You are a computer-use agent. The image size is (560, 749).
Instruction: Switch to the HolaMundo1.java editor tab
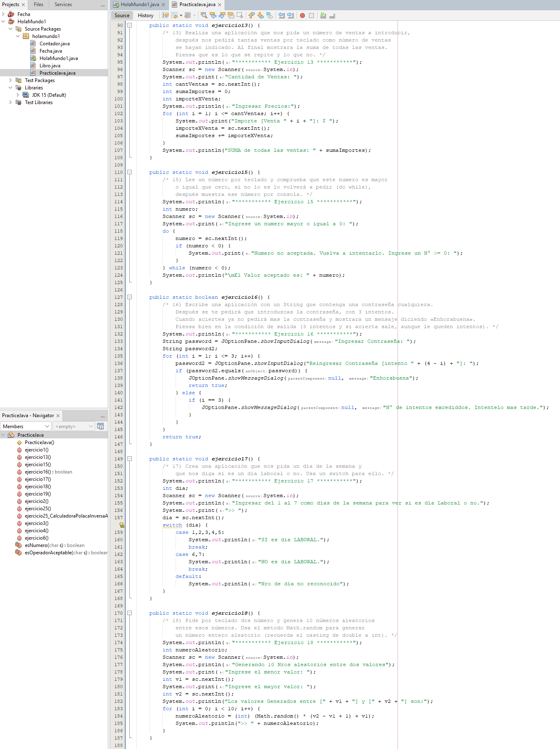click(x=140, y=4)
